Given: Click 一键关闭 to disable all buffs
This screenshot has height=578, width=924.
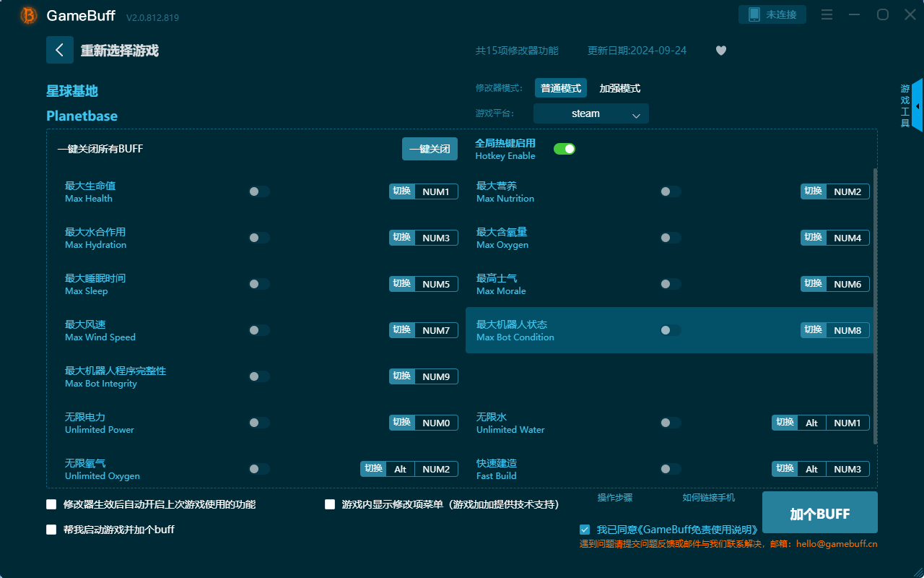Looking at the screenshot, I should (430, 148).
